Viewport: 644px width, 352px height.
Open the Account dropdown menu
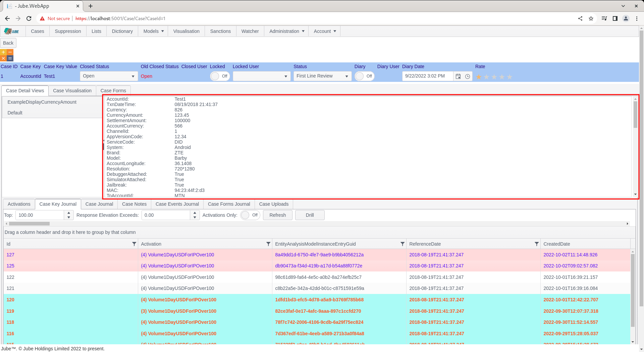pos(325,31)
